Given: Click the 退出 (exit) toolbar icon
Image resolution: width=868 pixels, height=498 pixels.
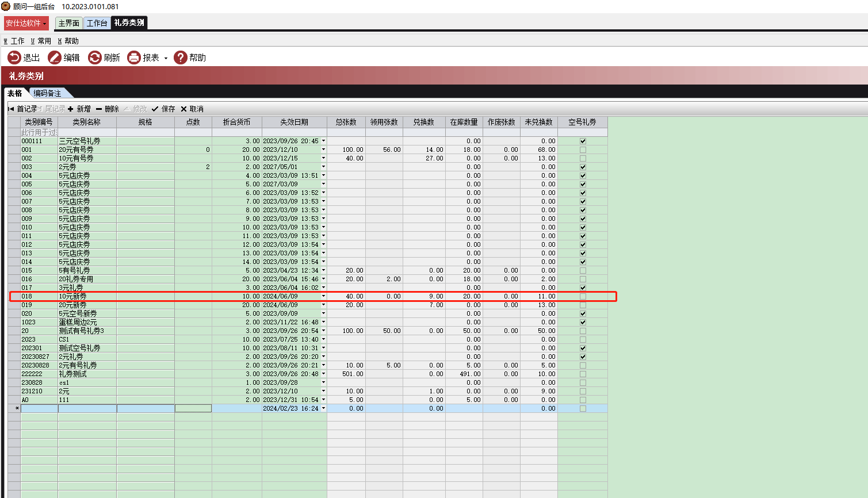Looking at the screenshot, I should click(14, 58).
